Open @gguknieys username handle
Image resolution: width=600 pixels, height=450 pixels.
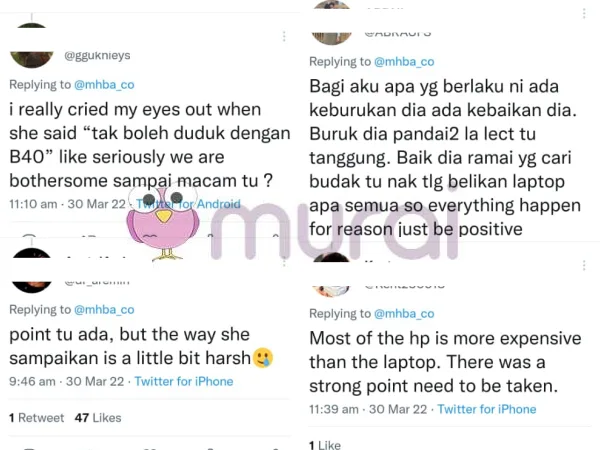(97, 55)
